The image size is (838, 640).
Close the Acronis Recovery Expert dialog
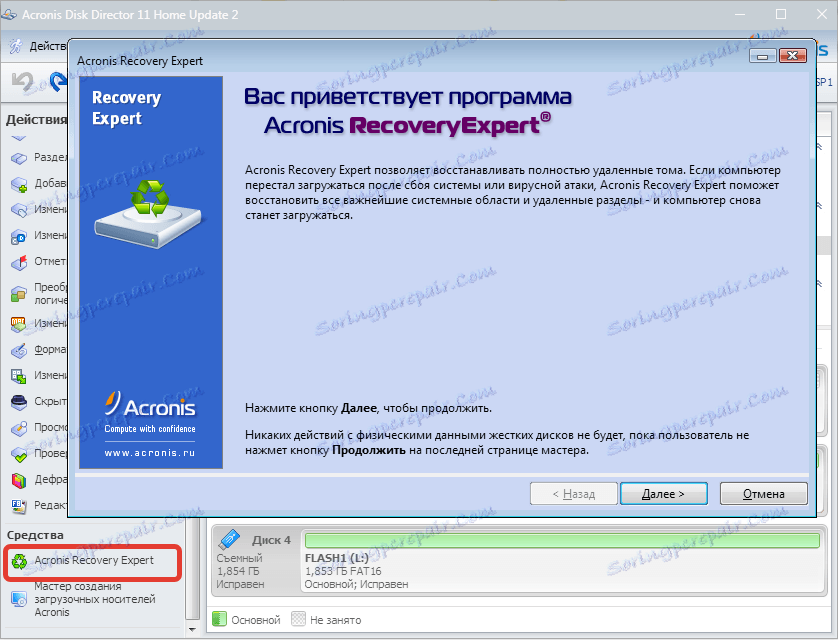[x=793, y=56]
